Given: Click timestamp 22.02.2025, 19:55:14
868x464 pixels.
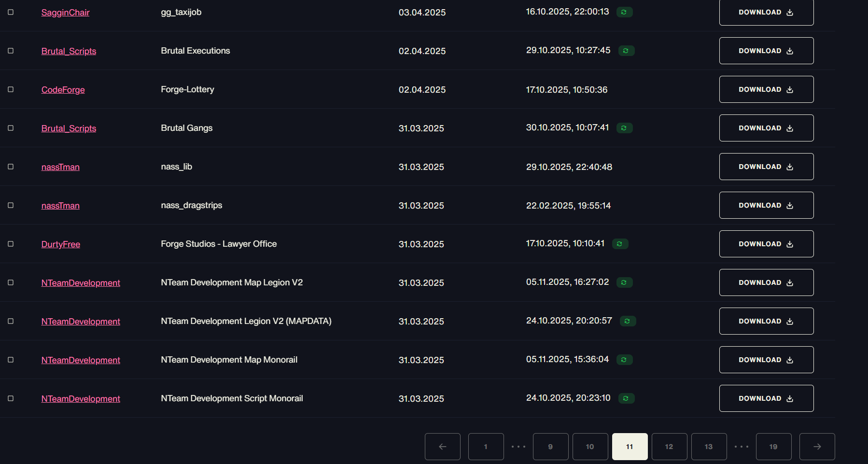Looking at the screenshot, I should pyautogui.click(x=569, y=206).
